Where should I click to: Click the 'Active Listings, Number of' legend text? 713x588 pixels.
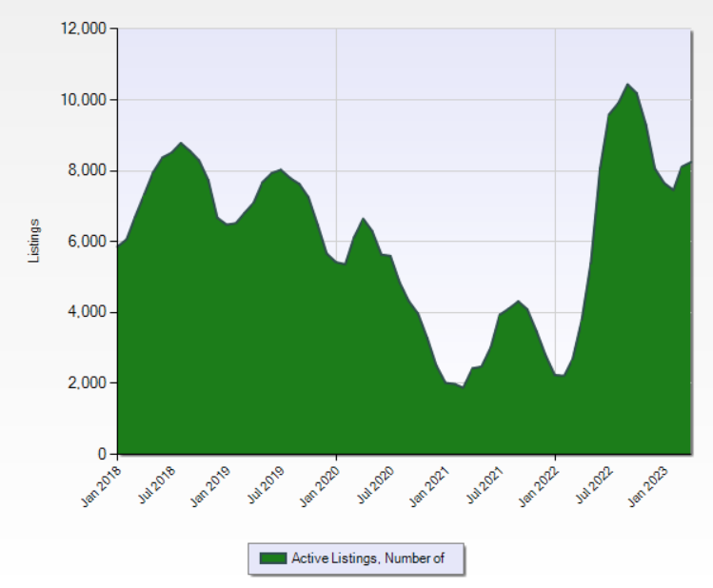click(x=367, y=559)
